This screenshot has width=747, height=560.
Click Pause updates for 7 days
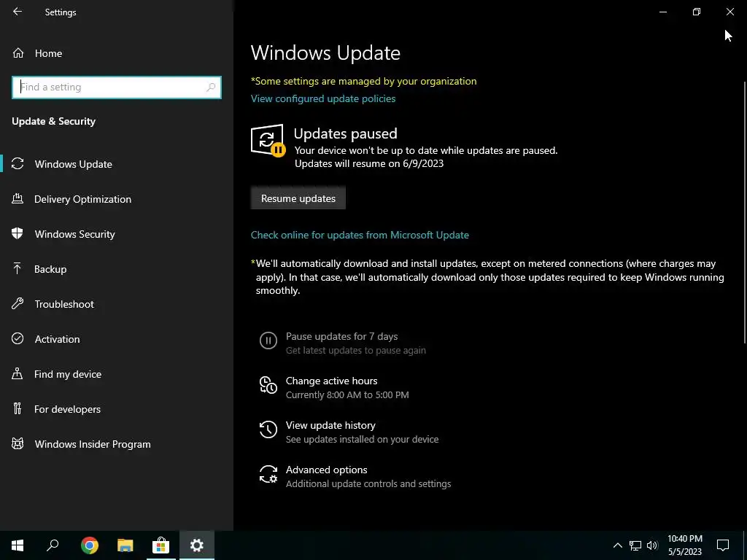tap(341, 336)
